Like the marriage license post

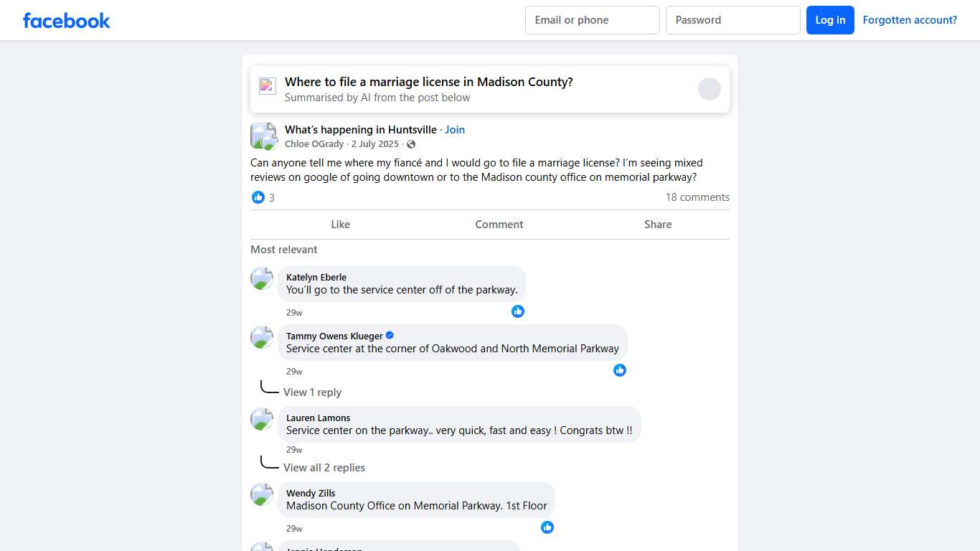pyautogui.click(x=340, y=224)
